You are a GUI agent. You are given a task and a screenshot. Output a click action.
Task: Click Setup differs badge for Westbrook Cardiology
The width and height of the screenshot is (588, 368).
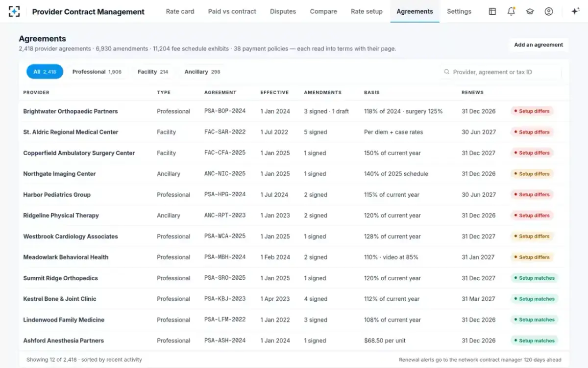532,237
